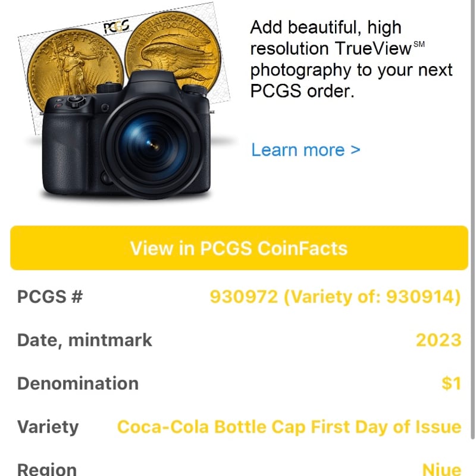Click the TrueView photography promo text
476x476 pixels.
click(351, 59)
